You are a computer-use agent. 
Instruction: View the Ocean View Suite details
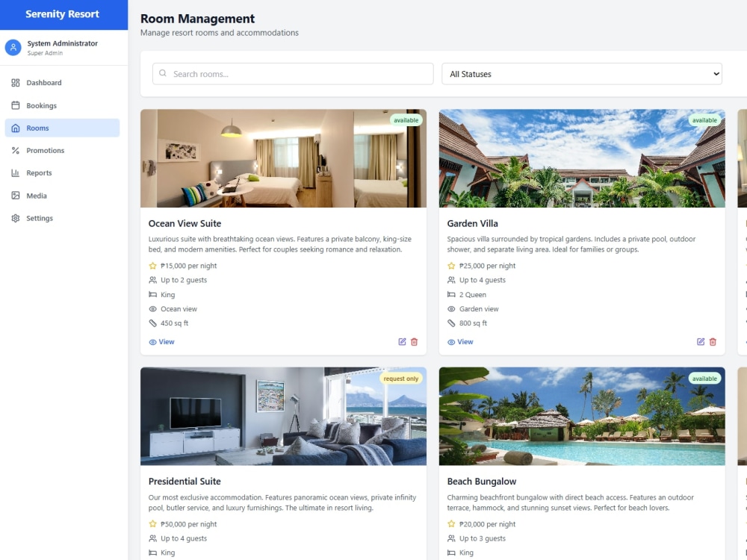[x=161, y=342]
